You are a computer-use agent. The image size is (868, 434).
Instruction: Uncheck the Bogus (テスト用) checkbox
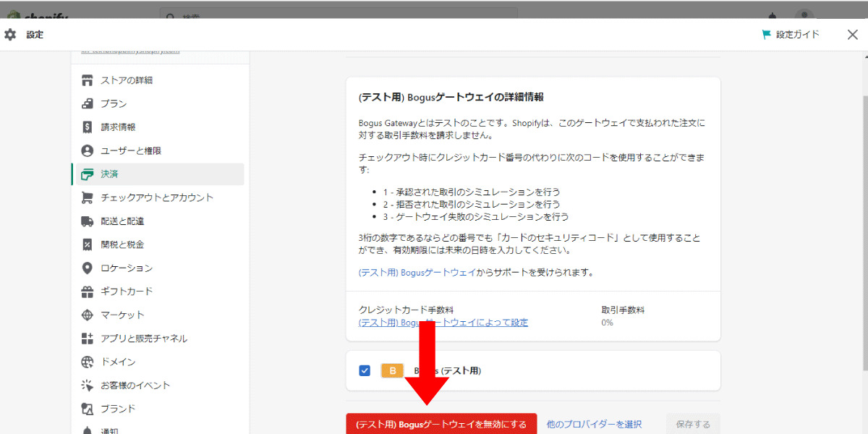point(365,371)
